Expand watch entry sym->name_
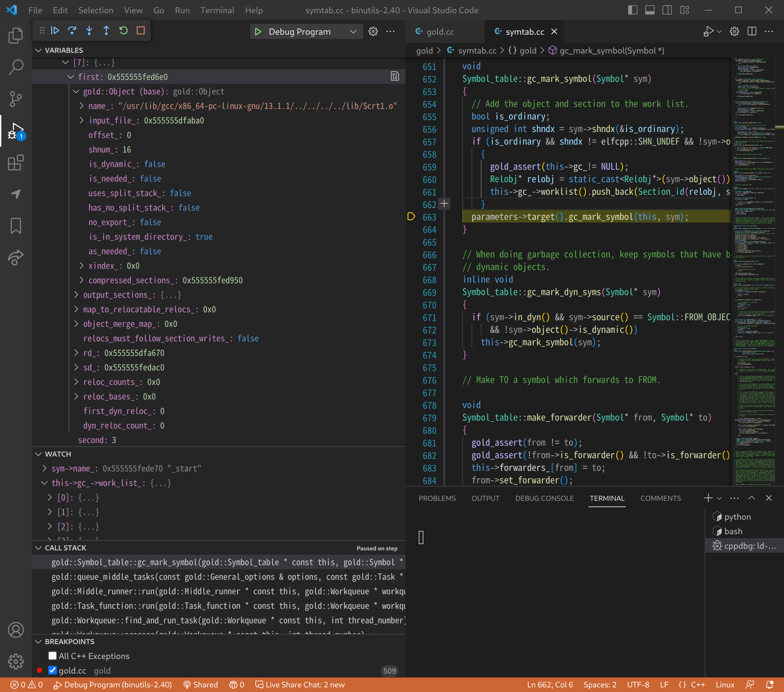Viewport: 784px width, 692px height. pyautogui.click(x=45, y=468)
